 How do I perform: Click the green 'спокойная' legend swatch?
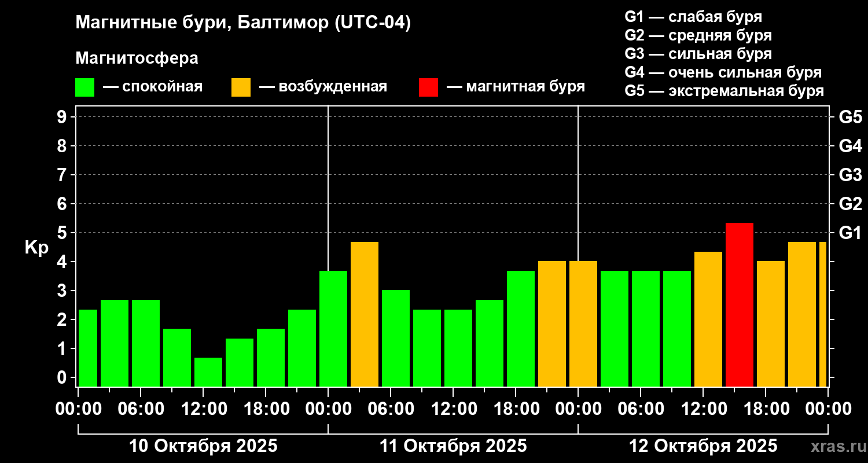[x=84, y=87]
